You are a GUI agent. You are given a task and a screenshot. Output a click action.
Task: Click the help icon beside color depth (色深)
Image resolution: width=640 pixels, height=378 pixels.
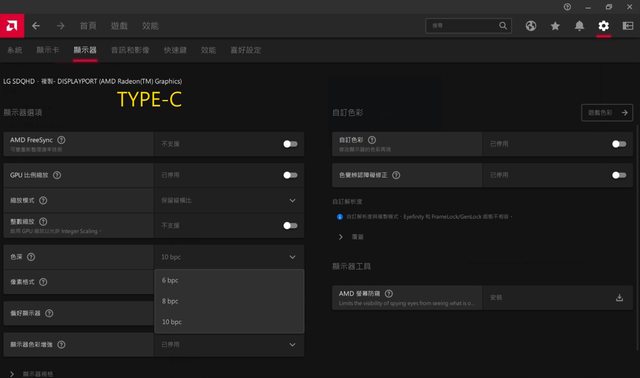pos(31,257)
